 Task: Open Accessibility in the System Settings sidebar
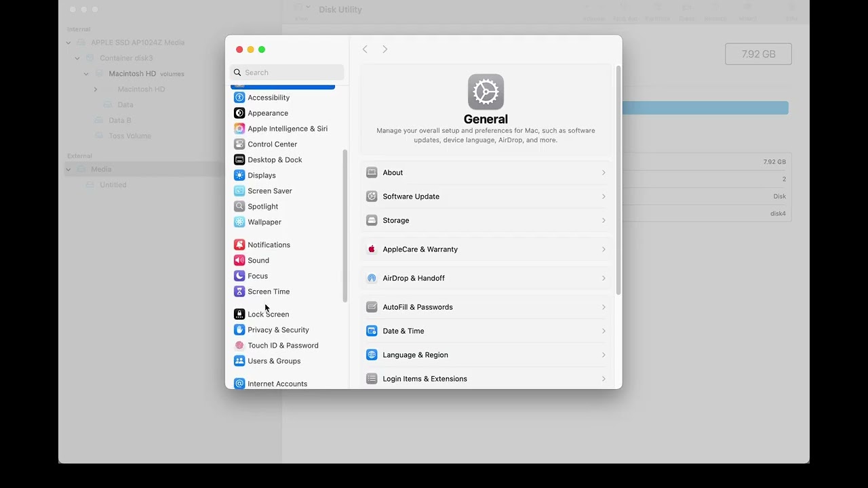(x=283, y=98)
